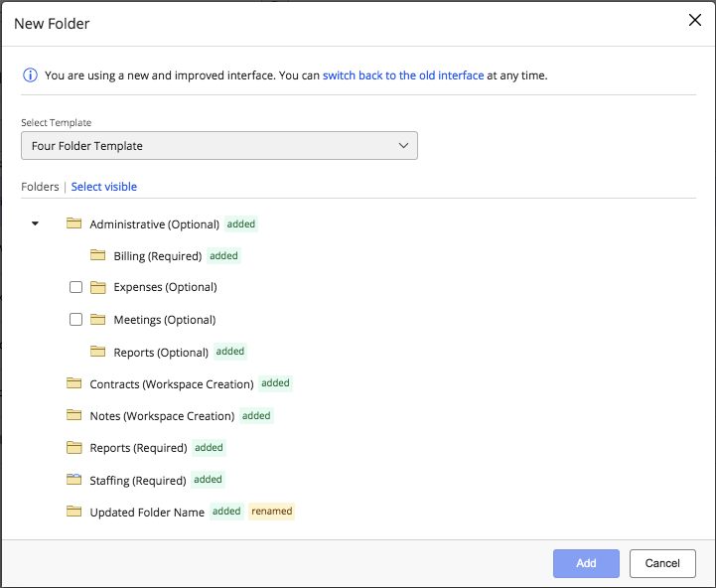Click the Select visible link
The width and height of the screenshot is (716, 588).
tap(104, 187)
